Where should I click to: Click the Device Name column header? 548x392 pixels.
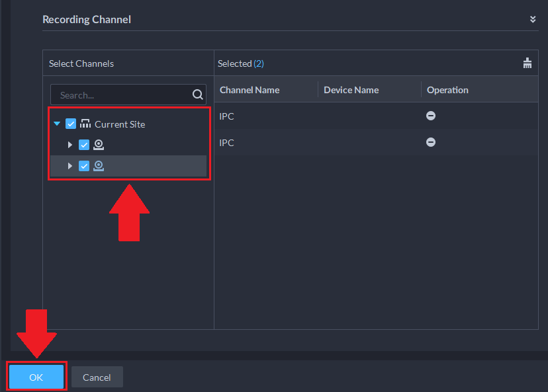351,90
